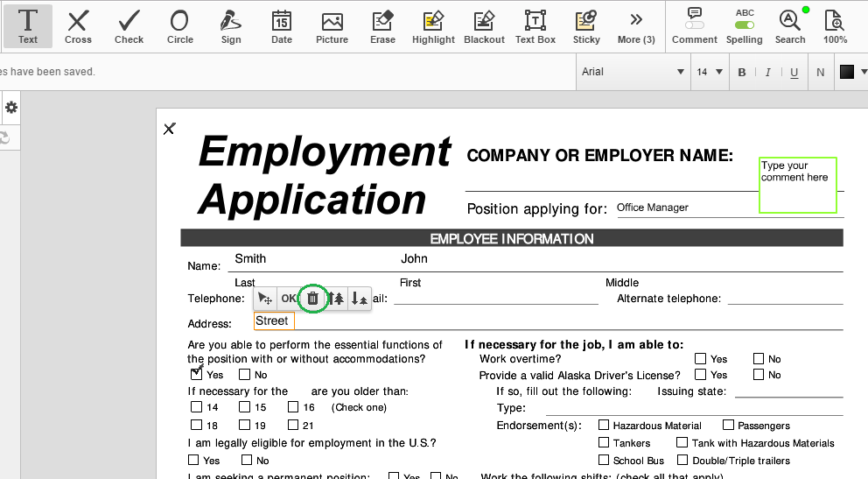The height and width of the screenshot is (479, 868).
Task: Expand More (3) tools
Action: click(x=637, y=26)
